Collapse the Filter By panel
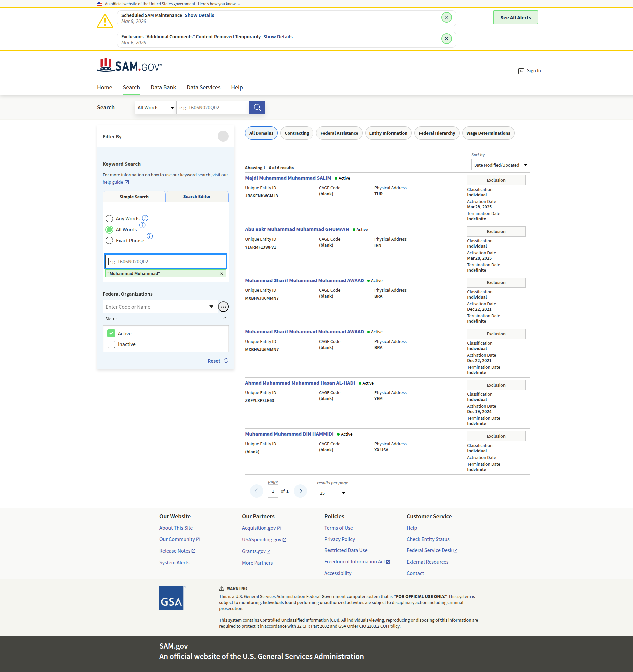This screenshot has height=672, width=633. pos(223,136)
